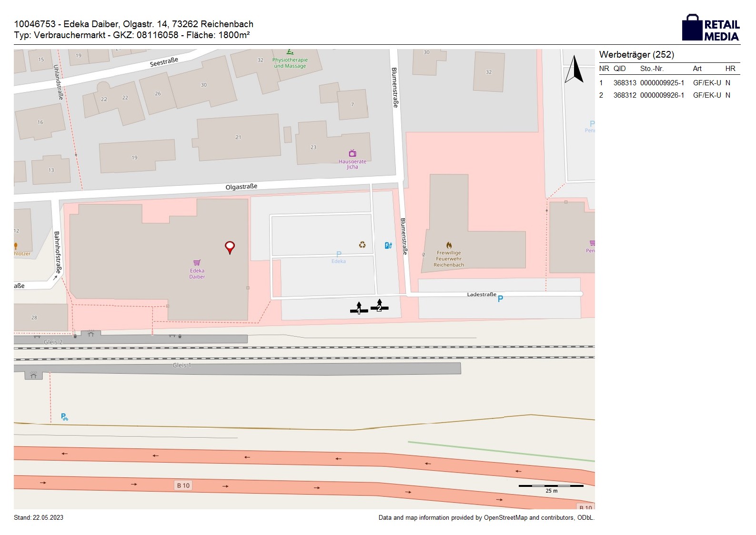Click the B 10 road label

(x=183, y=485)
